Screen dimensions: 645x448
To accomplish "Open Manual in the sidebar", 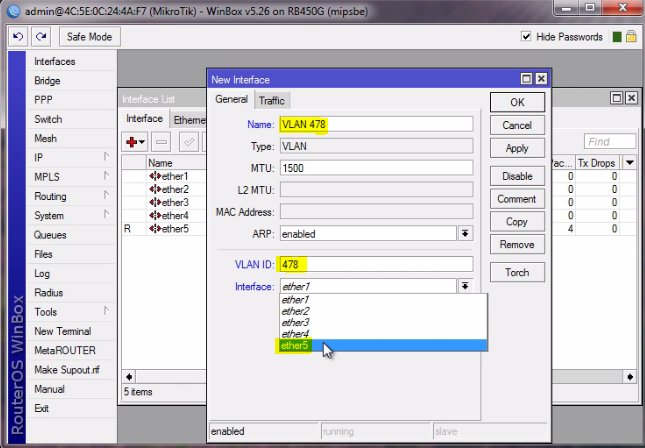I will pos(72,389).
